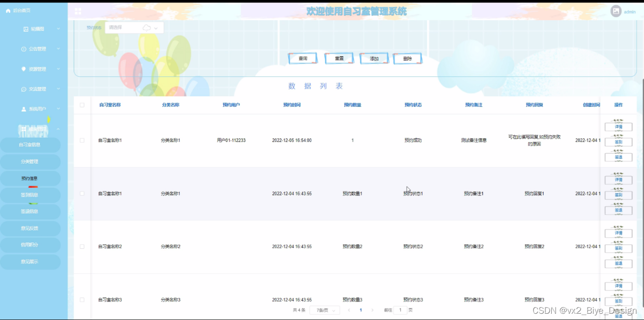Open 意见反馈 in the sidebar
This screenshot has width=644, height=320.
click(x=30, y=228)
